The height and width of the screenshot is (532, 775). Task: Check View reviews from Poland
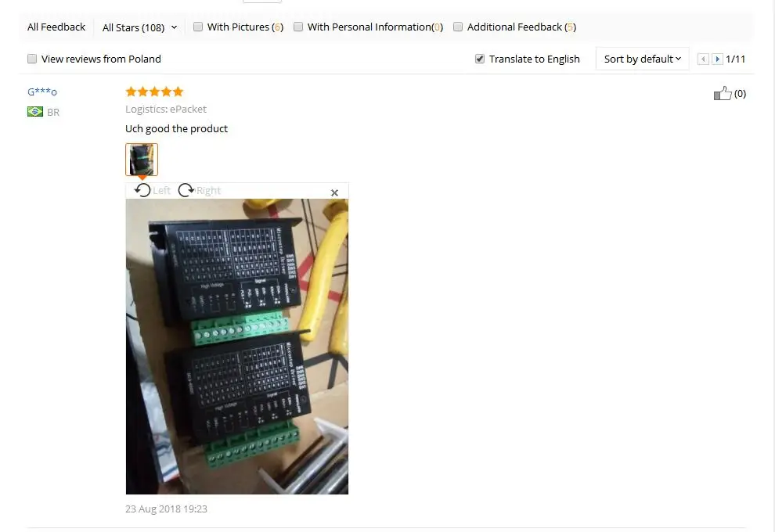click(x=32, y=59)
